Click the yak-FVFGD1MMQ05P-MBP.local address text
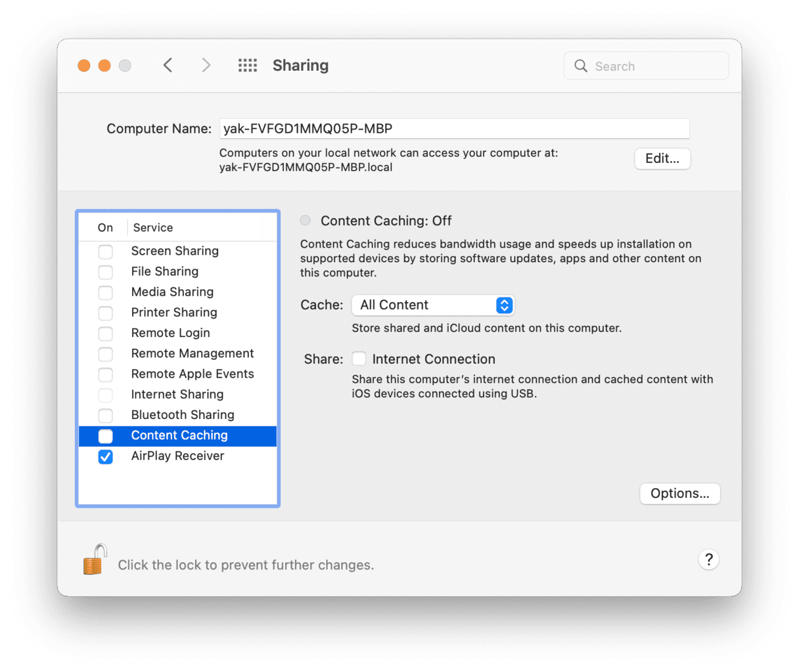Screen dimensions: 799x672 [x=306, y=168]
